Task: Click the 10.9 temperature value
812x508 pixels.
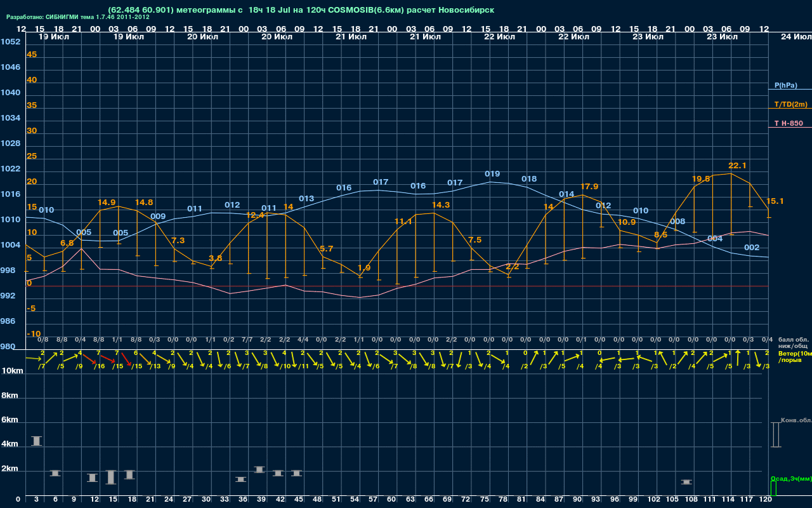Action: (627, 222)
